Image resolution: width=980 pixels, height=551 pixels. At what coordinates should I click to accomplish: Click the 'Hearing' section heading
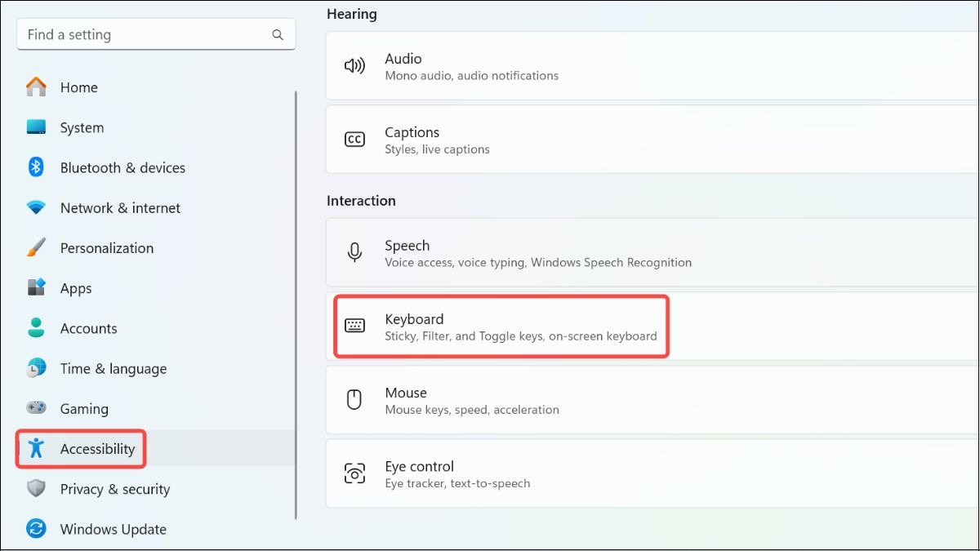click(x=352, y=14)
